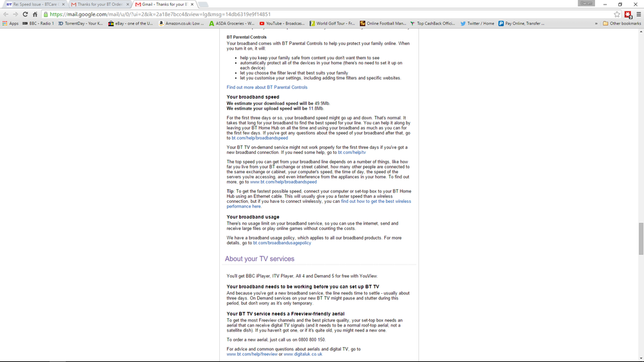The image size is (644, 362).
Task: Click the About your TV services heading
Action: pyautogui.click(x=260, y=259)
